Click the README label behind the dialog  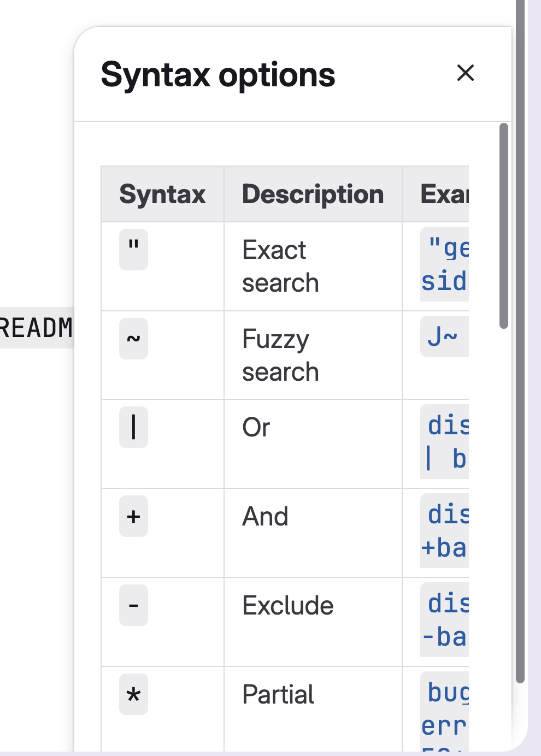(x=36, y=328)
